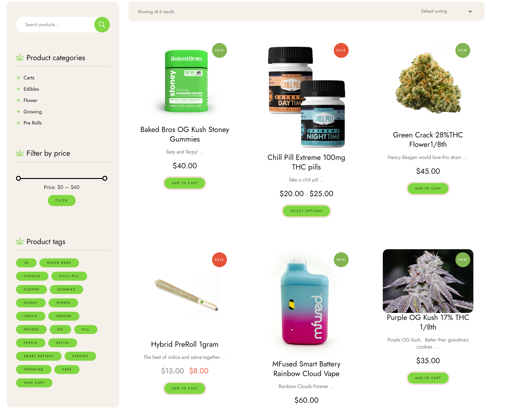
Task: Open the Default sorting dropdown
Action: point(446,11)
